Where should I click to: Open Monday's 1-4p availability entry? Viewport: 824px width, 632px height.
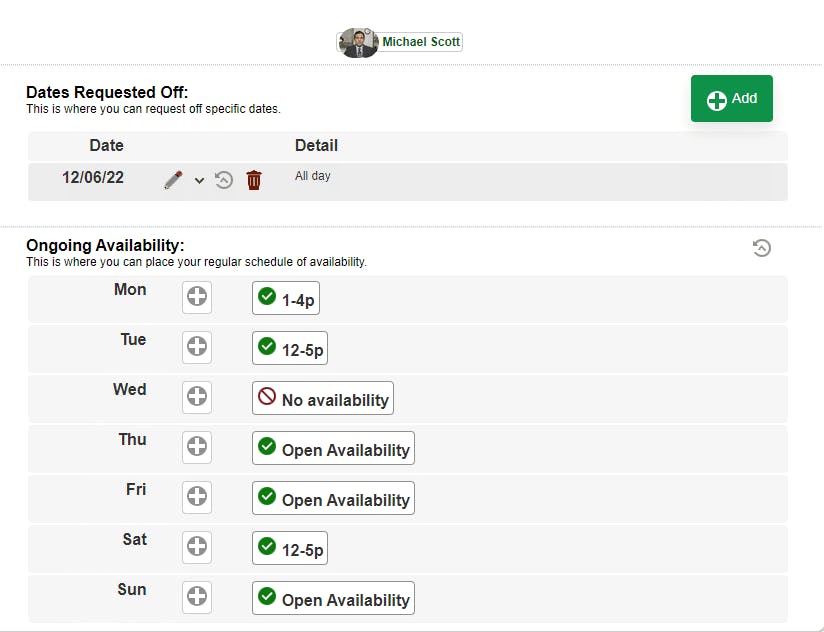point(286,298)
